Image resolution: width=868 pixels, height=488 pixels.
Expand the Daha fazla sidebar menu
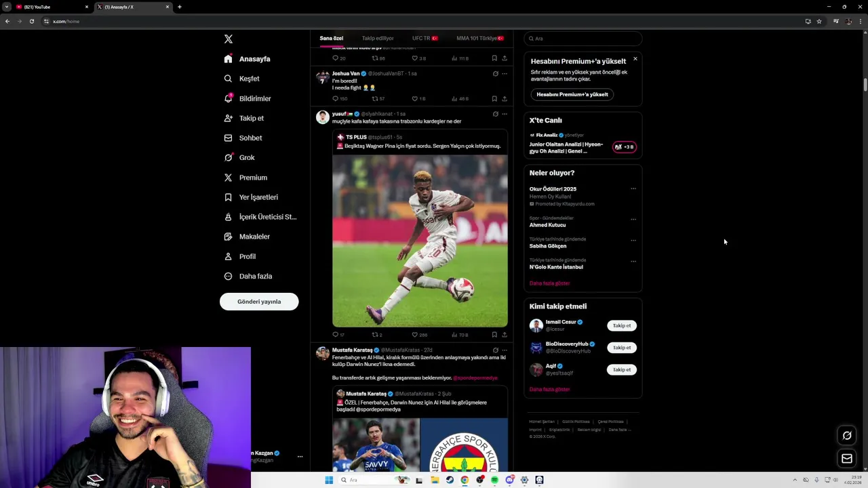[248, 276]
